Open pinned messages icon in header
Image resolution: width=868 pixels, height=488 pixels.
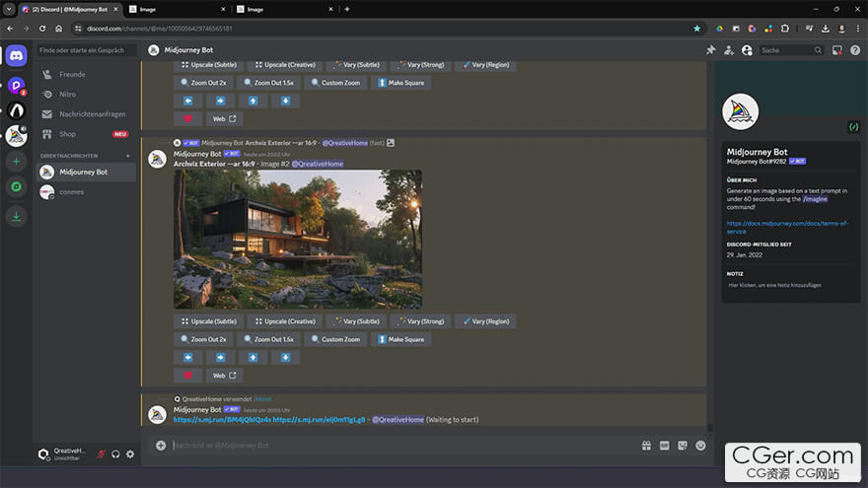pos(711,50)
